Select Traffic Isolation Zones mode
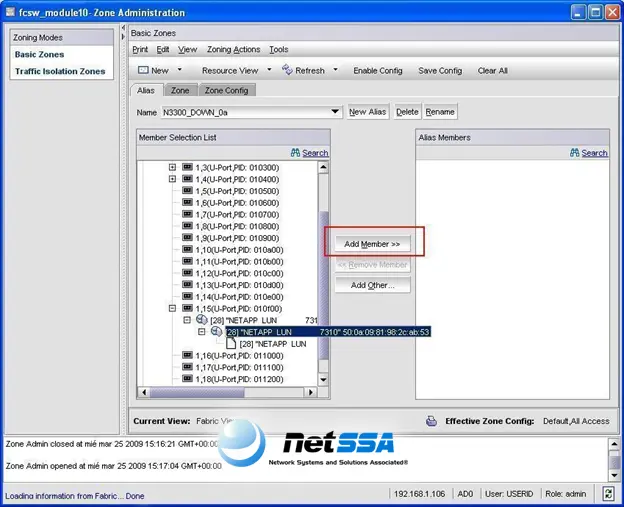Image resolution: width=624 pixels, height=507 pixels. 60,71
